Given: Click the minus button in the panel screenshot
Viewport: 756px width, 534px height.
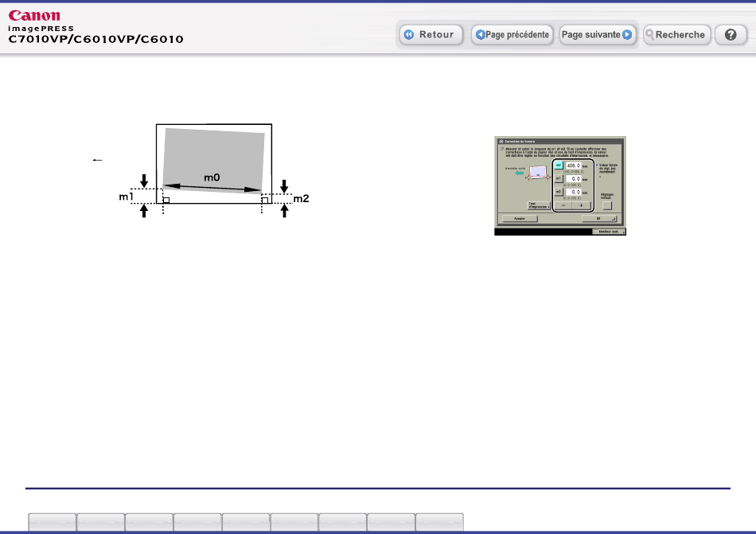Looking at the screenshot, I should coord(563,205).
